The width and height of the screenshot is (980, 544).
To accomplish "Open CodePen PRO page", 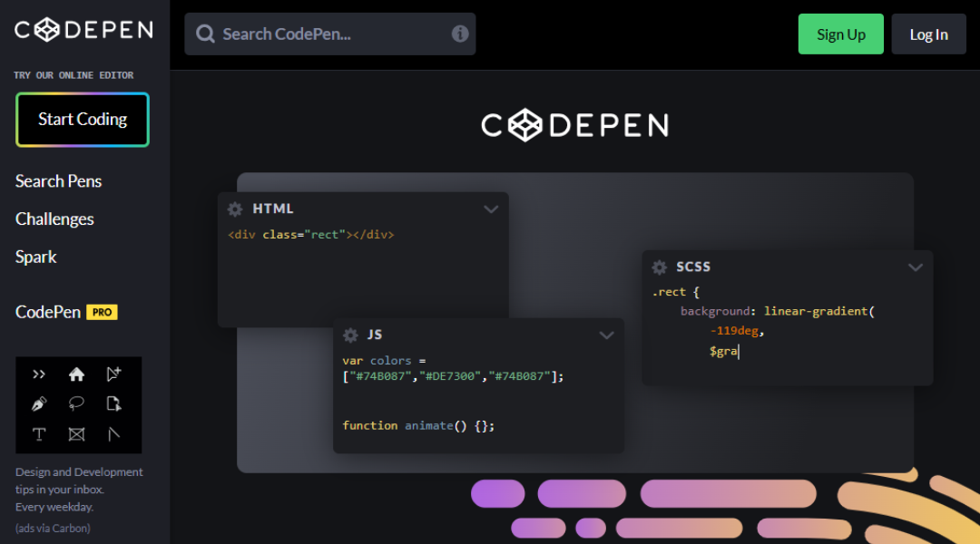I will coord(66,312).
